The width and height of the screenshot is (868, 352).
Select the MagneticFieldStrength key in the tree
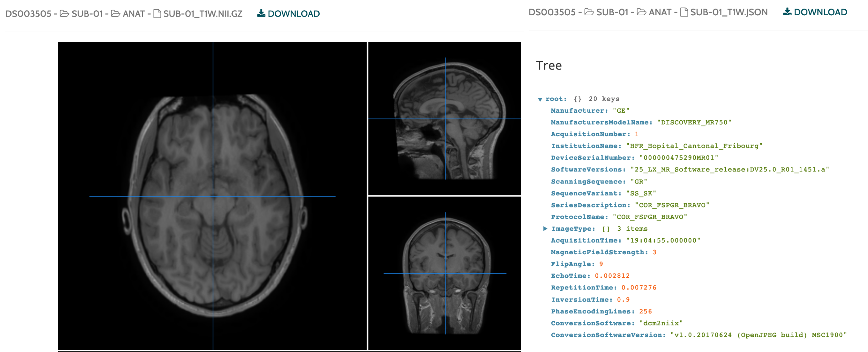[x=599, y=252]
